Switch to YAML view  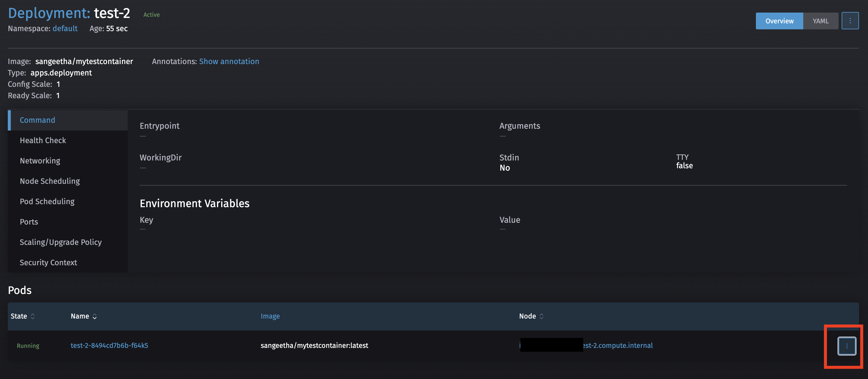tap(820, 21)
